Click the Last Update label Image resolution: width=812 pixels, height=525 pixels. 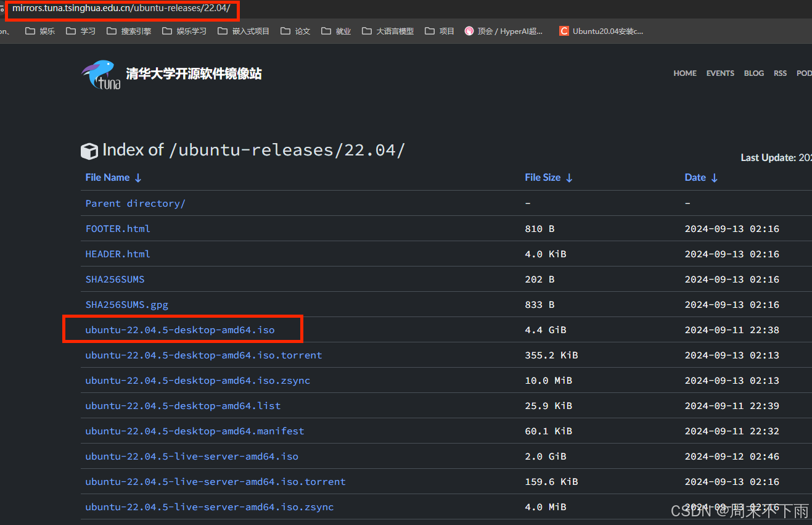point(768,158)
